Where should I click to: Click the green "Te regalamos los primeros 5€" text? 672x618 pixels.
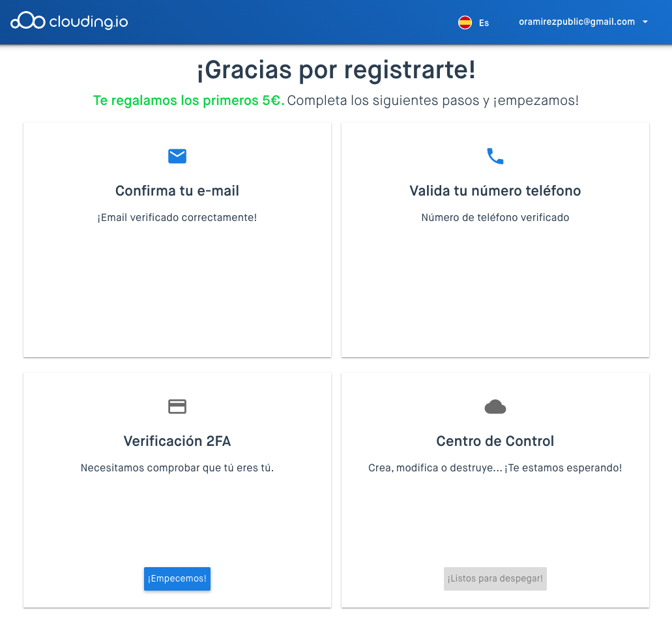188,101
